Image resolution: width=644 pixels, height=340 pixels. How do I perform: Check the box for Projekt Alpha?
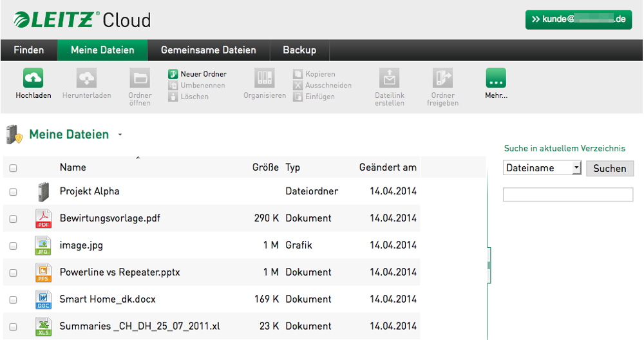(x=13, y=192)
